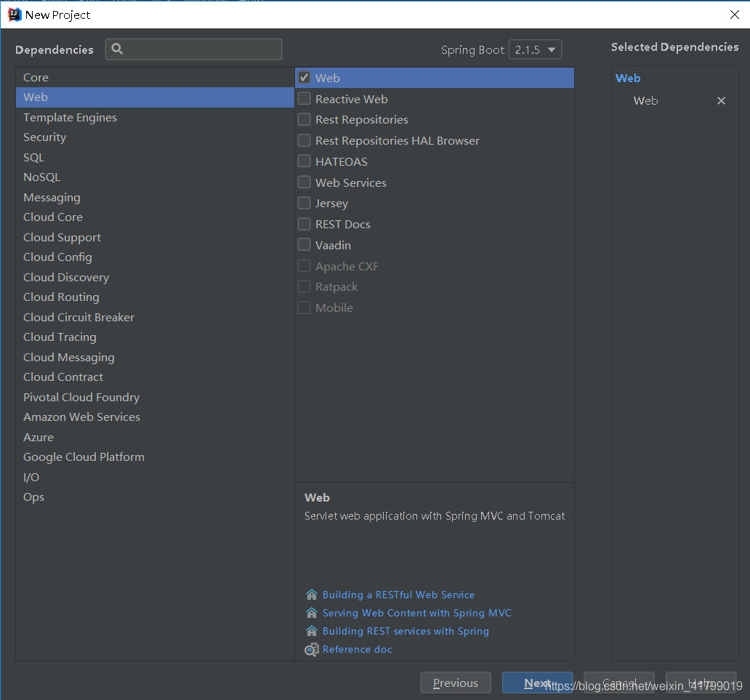Open Building REST services with Spring link

406,631
